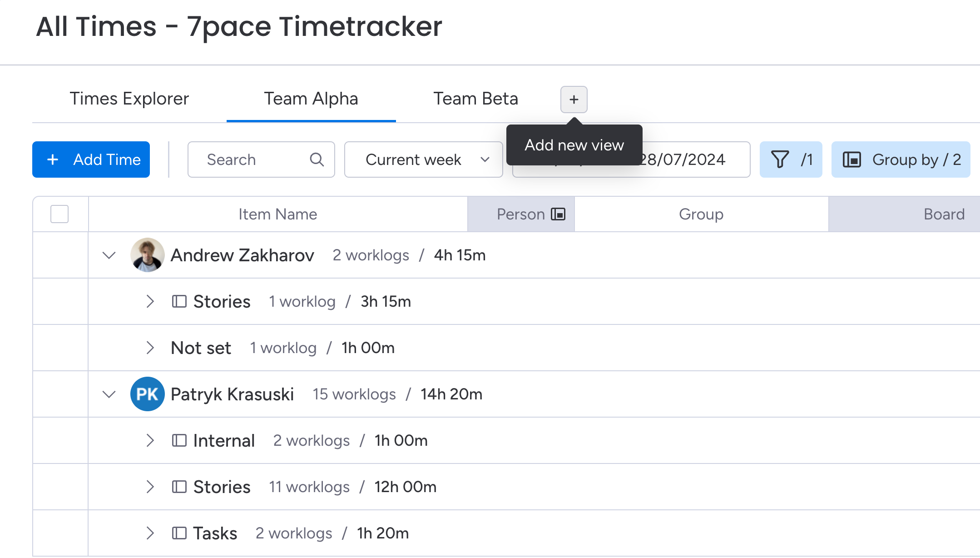
Task: Expand Stories row with 1 worklog
Action: point(150,301)
